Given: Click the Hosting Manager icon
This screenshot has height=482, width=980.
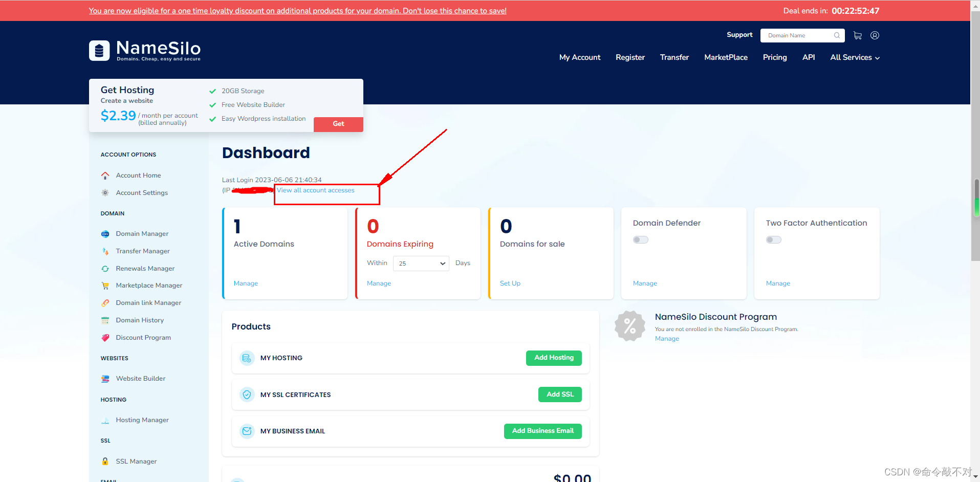Looking at the screenshot, I should tap(105, 420).
